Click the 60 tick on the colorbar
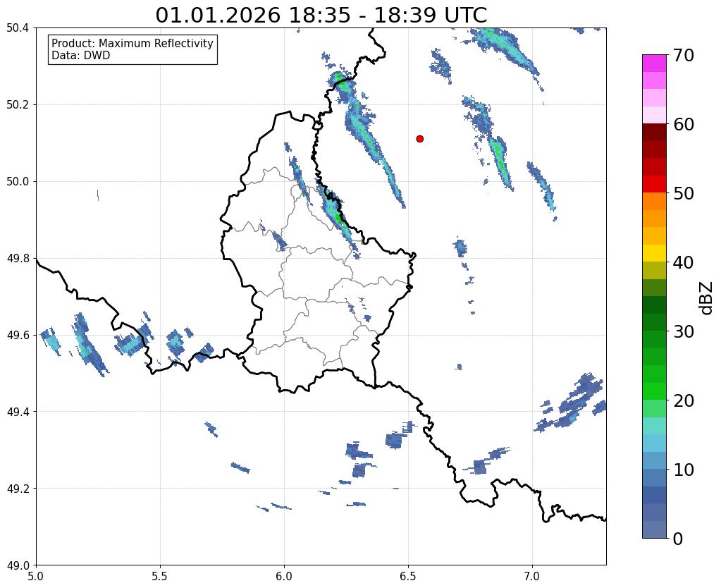 684,124
